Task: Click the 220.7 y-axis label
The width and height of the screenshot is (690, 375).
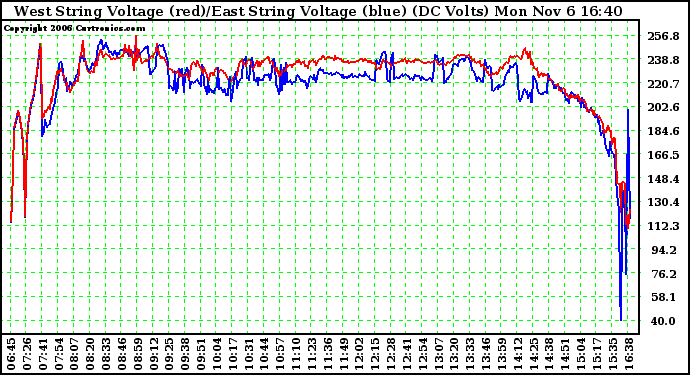Action: pyautogui.click(x=663, y=84)
